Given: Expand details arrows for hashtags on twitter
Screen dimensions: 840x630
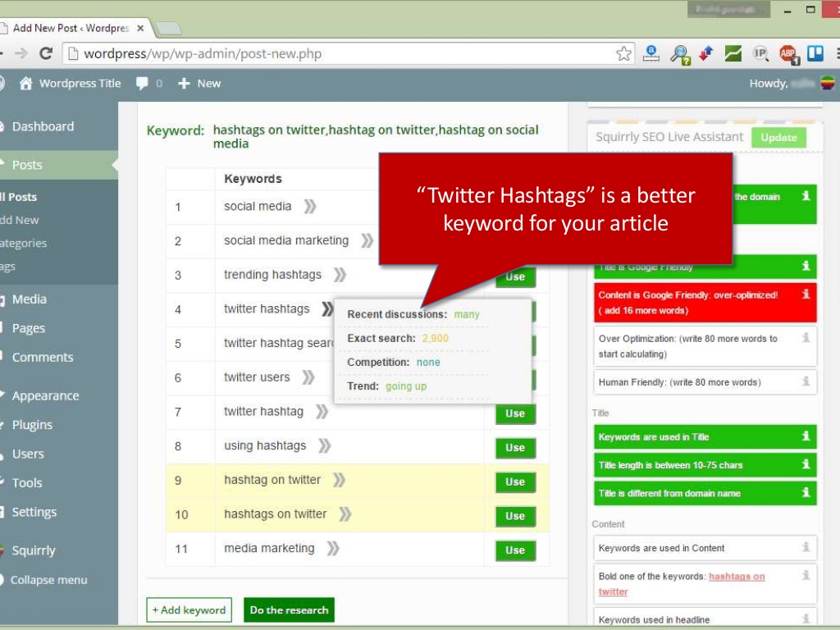Looking at the screenshot, I should [345, 514].
